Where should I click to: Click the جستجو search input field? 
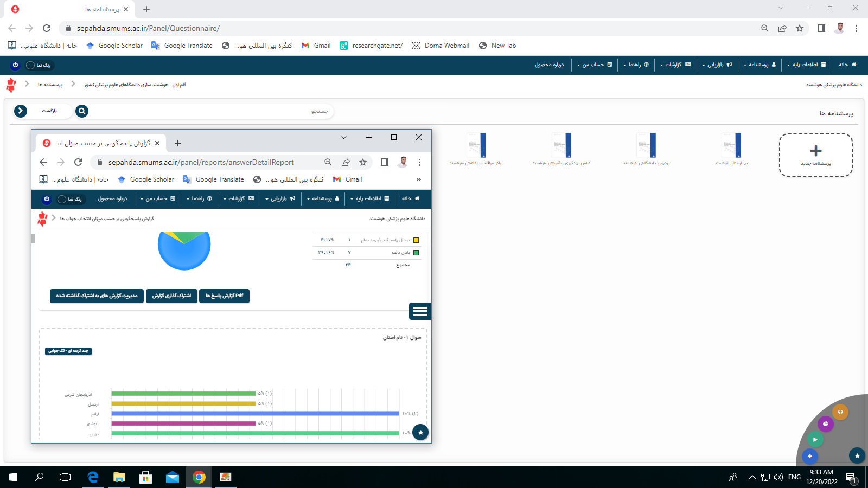pyautogui.click(x=212, y=111)
